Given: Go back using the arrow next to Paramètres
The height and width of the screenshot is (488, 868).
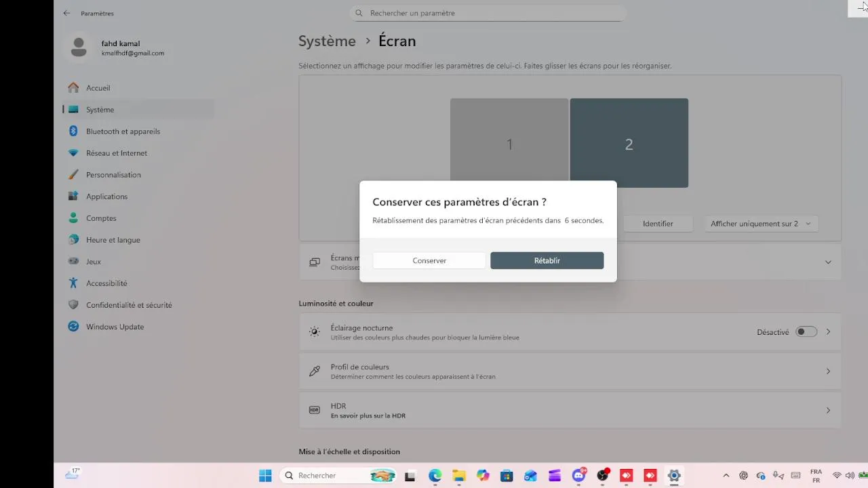Looking at the screenshot, I should click(x=66, y=13).
